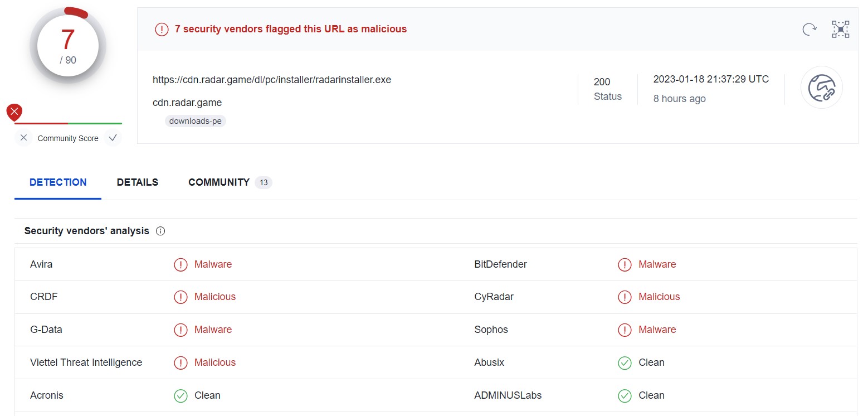Click Avira's malware alert icon
868x416 pixels.
pyautogui.click(x=181, y=264)
